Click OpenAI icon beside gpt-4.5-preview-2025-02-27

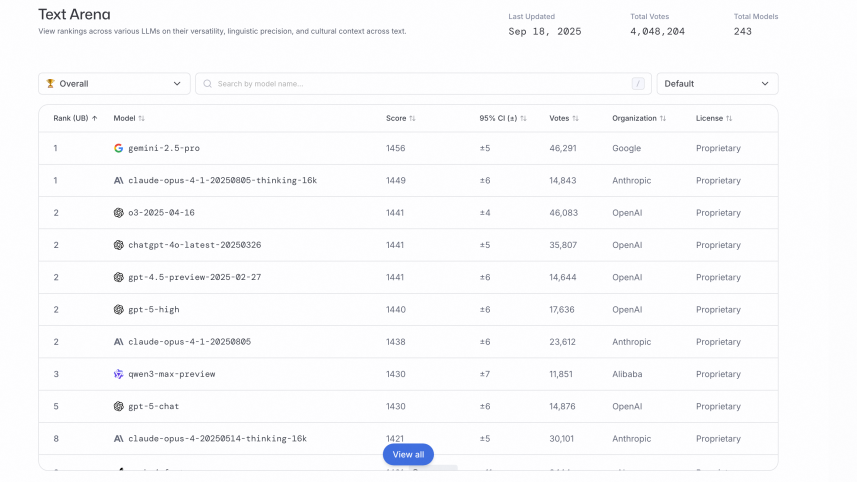[x=118, y=277]
